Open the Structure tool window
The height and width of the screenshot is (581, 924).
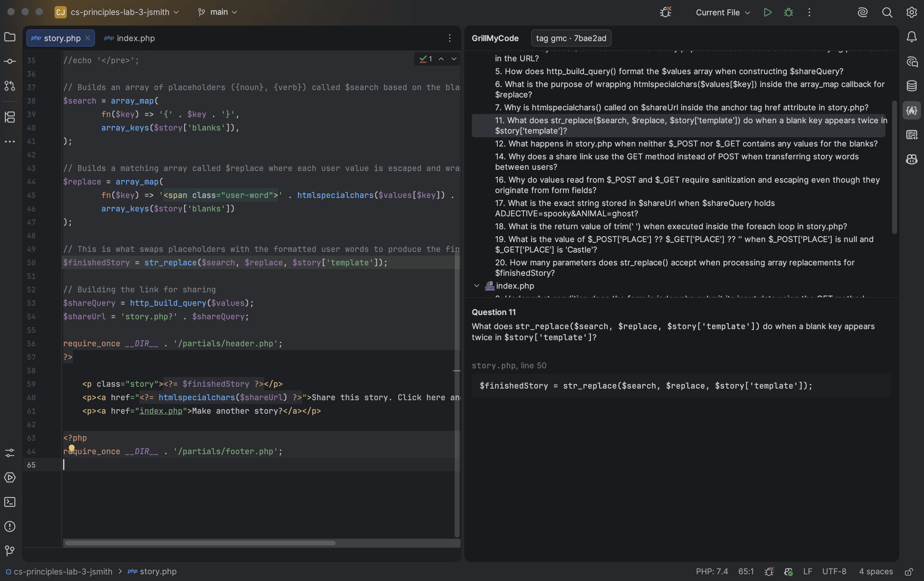(x=9, y=117)
